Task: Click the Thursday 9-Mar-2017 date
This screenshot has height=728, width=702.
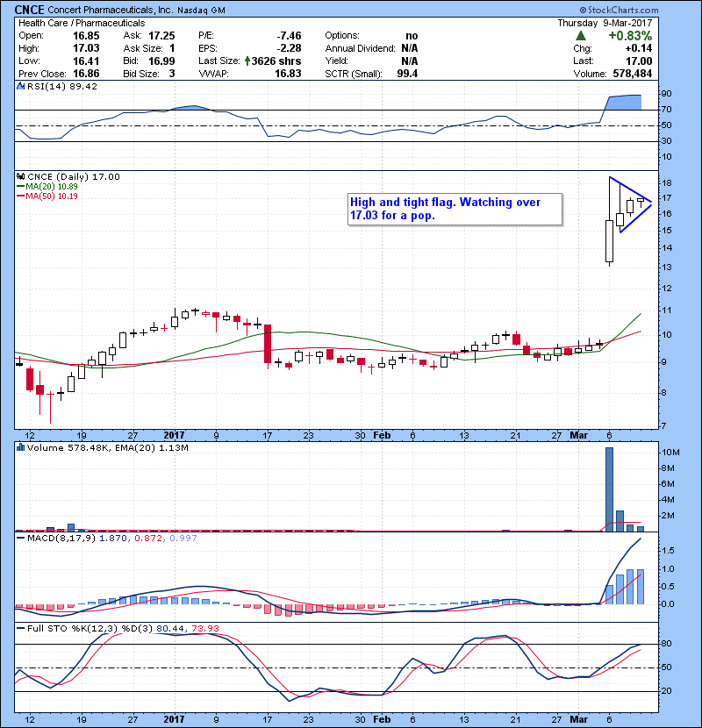Action: (x=605, y=23)
